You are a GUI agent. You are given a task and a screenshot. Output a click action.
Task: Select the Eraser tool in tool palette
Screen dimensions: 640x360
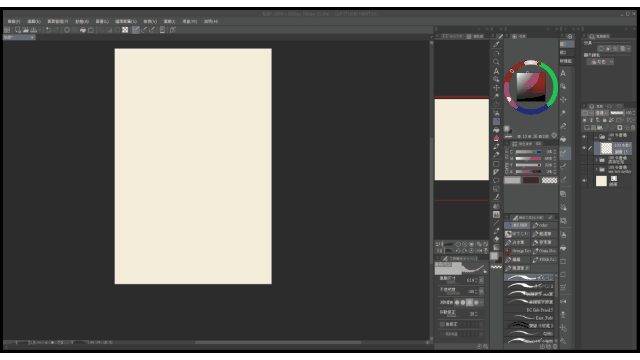(x=496, y=138)
